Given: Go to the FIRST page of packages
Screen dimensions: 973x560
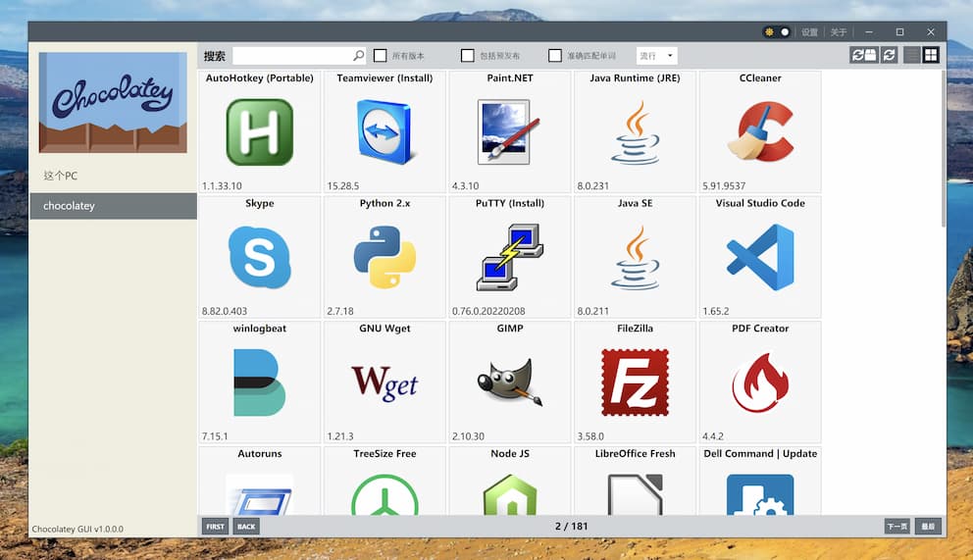Looking at the screenshot, I should (215, 527).
